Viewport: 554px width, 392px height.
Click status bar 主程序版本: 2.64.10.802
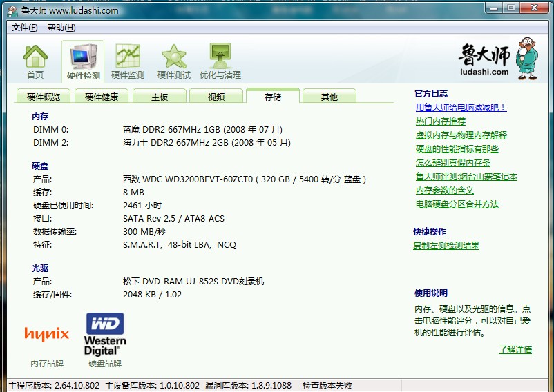click(54, 385)
